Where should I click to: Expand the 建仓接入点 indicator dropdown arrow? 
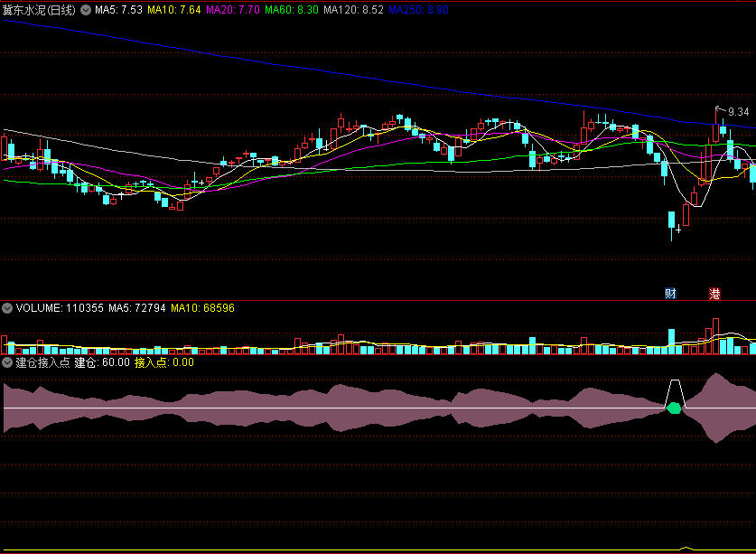pos(7,363)
